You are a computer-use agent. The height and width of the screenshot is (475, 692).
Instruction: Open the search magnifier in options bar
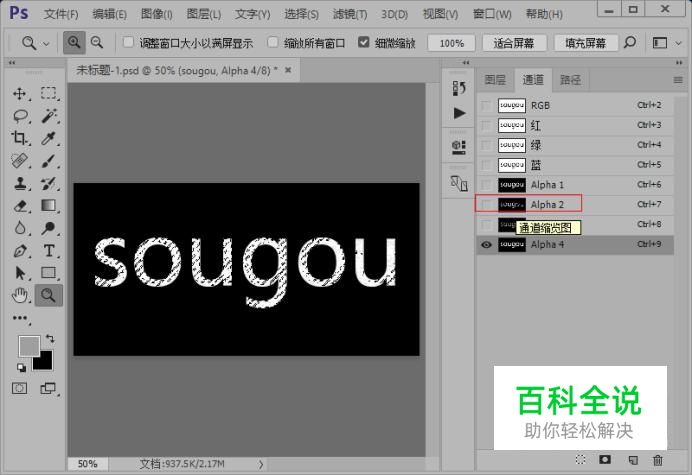click(x=630, y=43)
